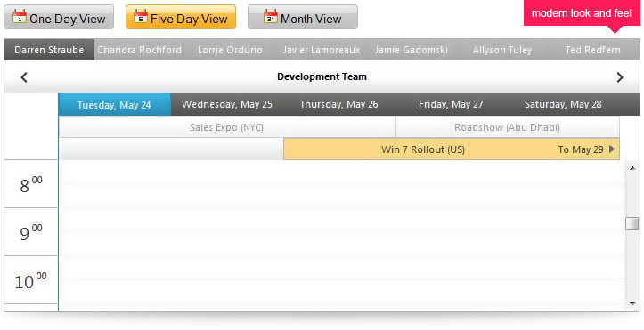Open the Sales Expo (NYC) event
The image size is (644, 330).
click(227, 127)
